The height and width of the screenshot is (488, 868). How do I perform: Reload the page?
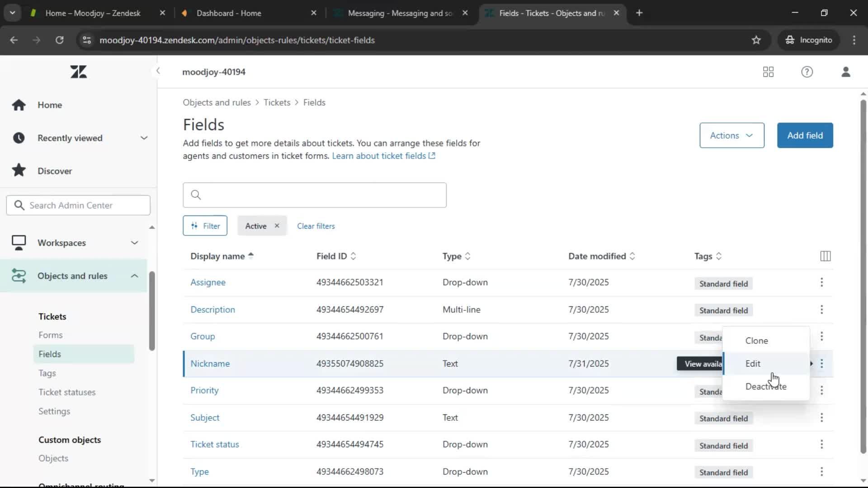tap(59, 40)
